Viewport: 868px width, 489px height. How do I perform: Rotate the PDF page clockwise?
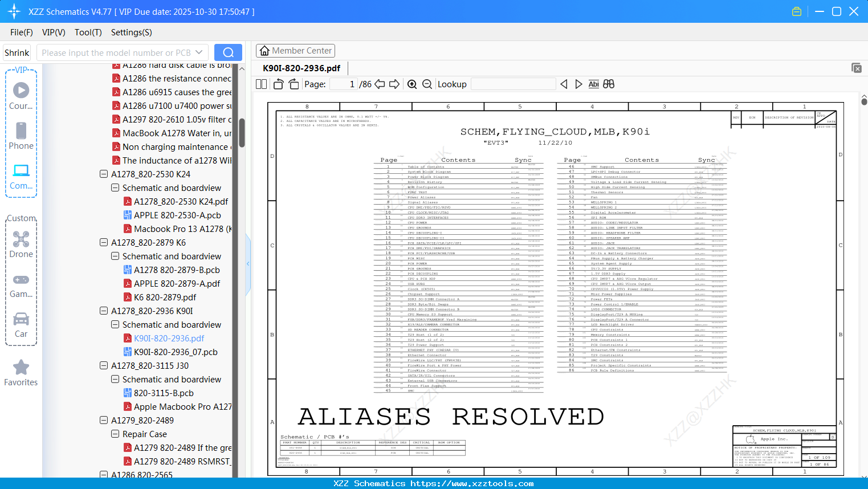294,84
